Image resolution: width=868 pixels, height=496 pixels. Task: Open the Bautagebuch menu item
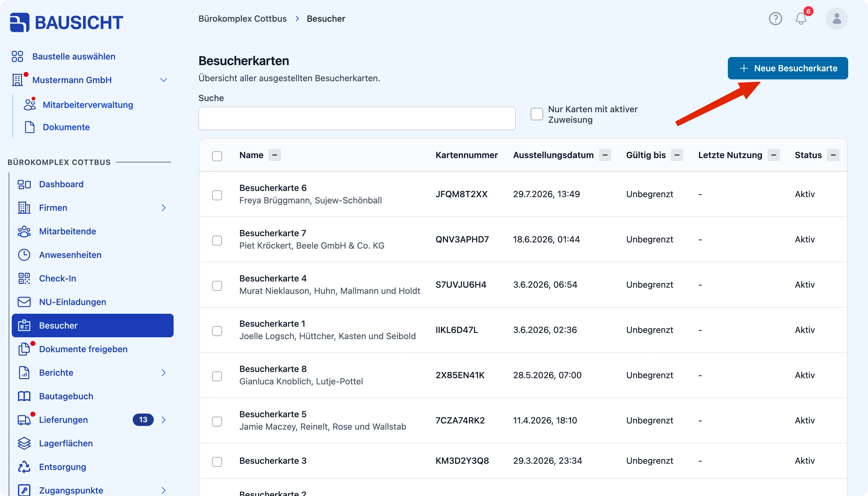tap(93, 396)
